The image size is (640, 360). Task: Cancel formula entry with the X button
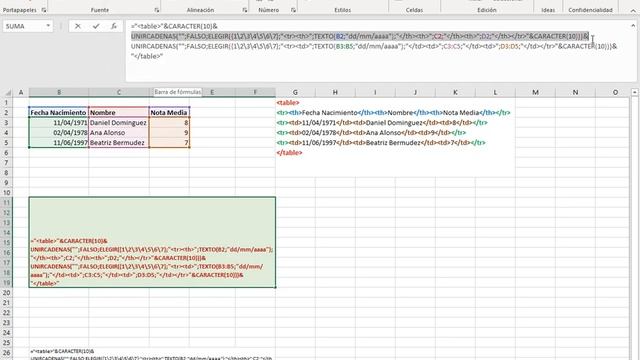78,26
